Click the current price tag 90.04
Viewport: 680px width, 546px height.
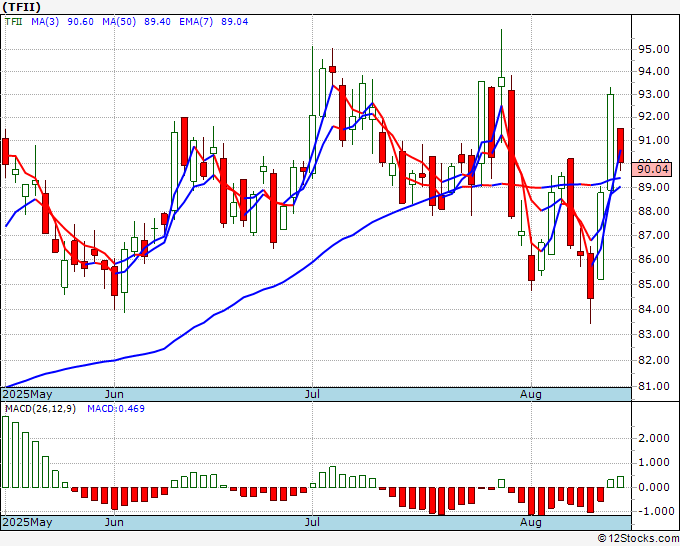pyautogui.click(x=652, y=169)
